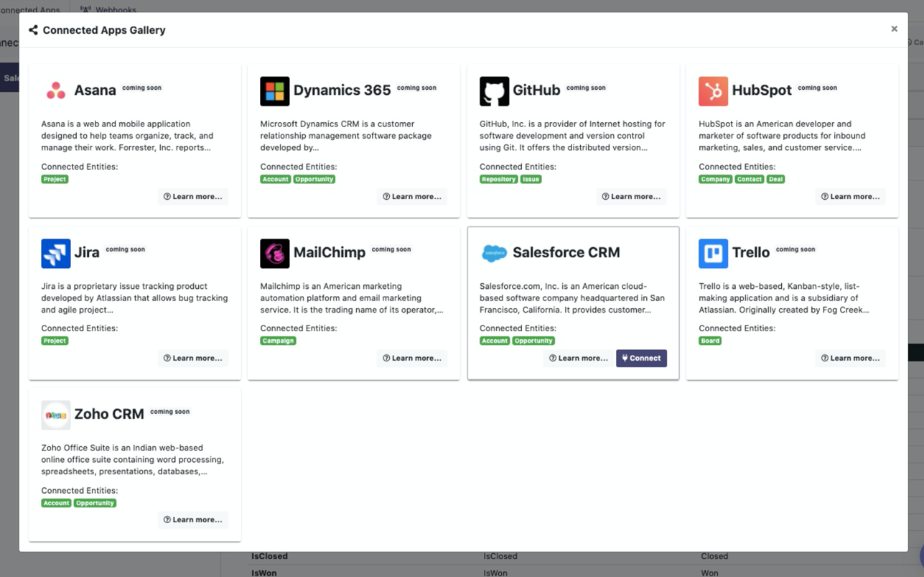
Task: Click the Account tag in Salesforce CRM card
Action: coord(495,341)
